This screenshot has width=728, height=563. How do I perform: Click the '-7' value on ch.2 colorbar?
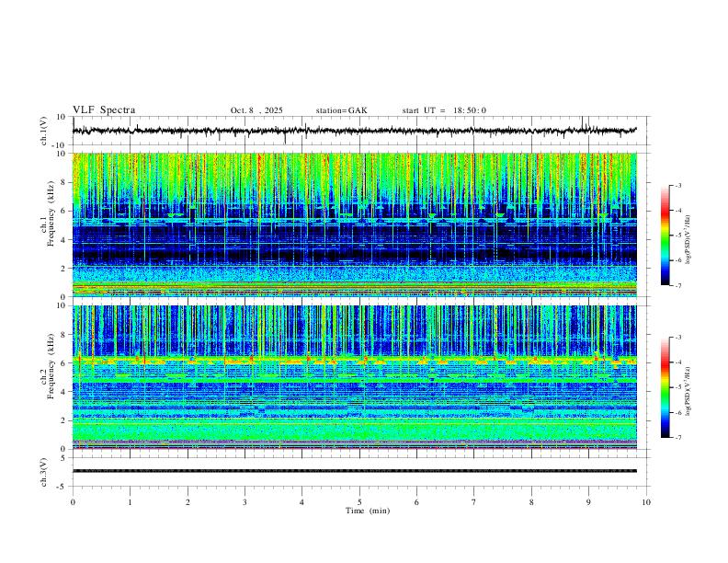678,438
